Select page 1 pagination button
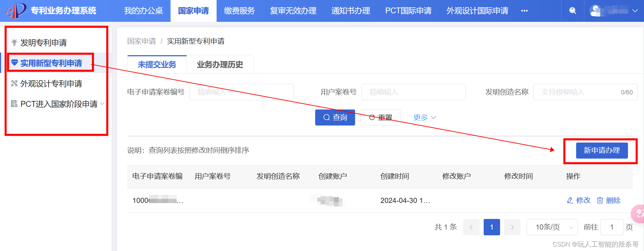 [492, 227]
